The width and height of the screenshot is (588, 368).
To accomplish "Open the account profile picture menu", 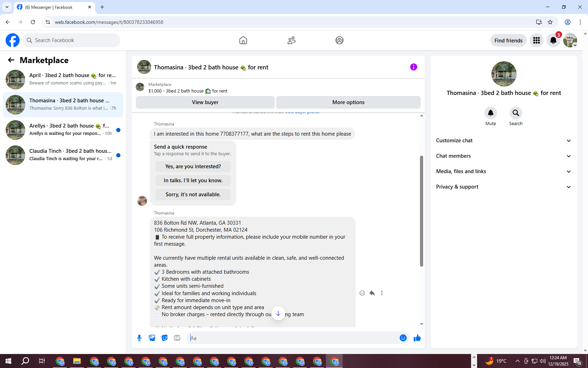I will pos(570,40).
